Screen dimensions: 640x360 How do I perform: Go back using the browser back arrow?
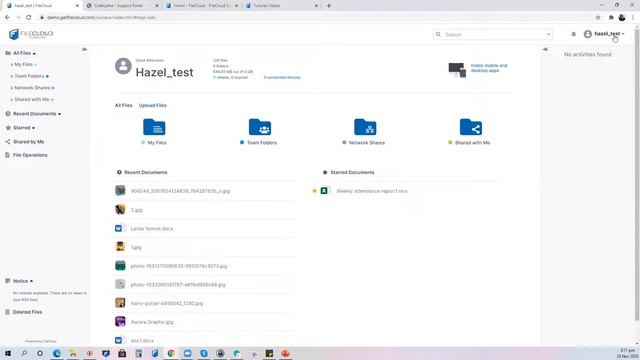(7, 17)
